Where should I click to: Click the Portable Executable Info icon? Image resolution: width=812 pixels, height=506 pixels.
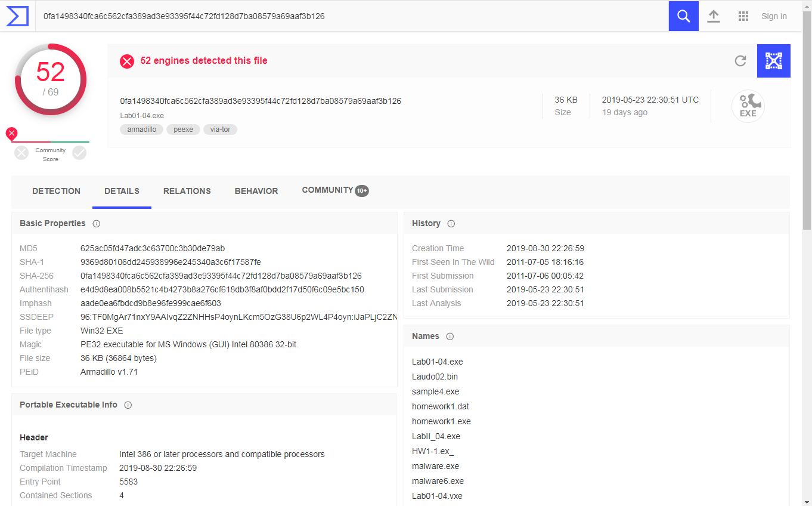coord(128,405)
